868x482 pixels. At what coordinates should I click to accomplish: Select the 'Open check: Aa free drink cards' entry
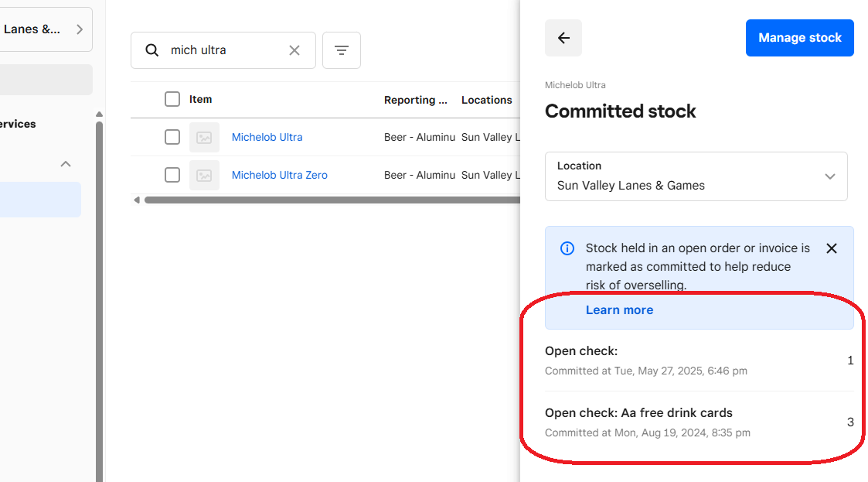pyautogui.click(x=700, y=422)
